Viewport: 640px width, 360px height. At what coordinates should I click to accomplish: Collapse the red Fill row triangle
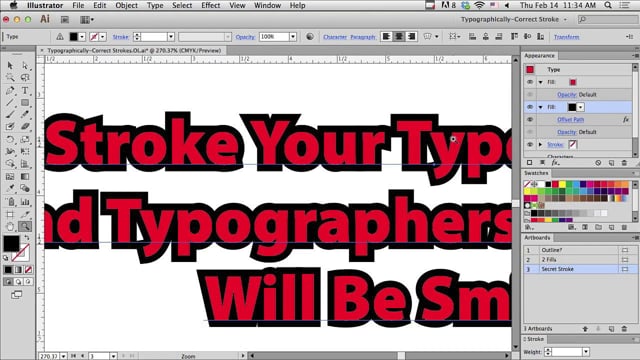pyautogui.click(x=541, y=82)
